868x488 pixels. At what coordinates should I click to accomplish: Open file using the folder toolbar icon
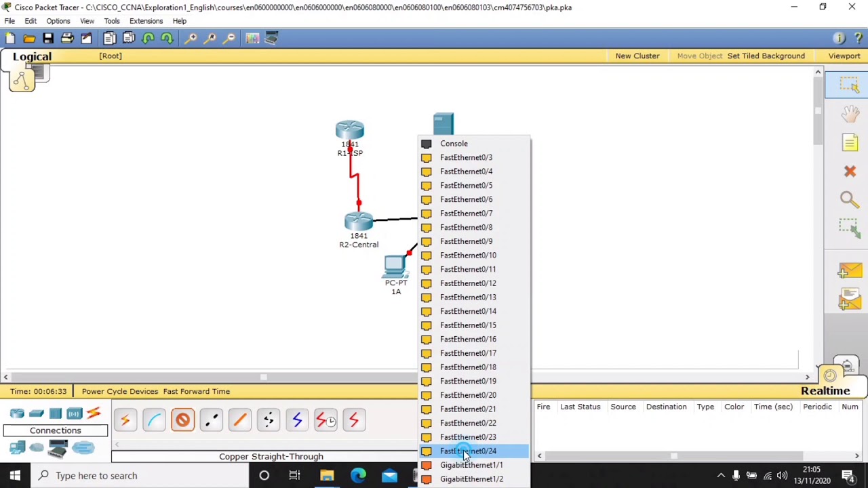(29, 39)
